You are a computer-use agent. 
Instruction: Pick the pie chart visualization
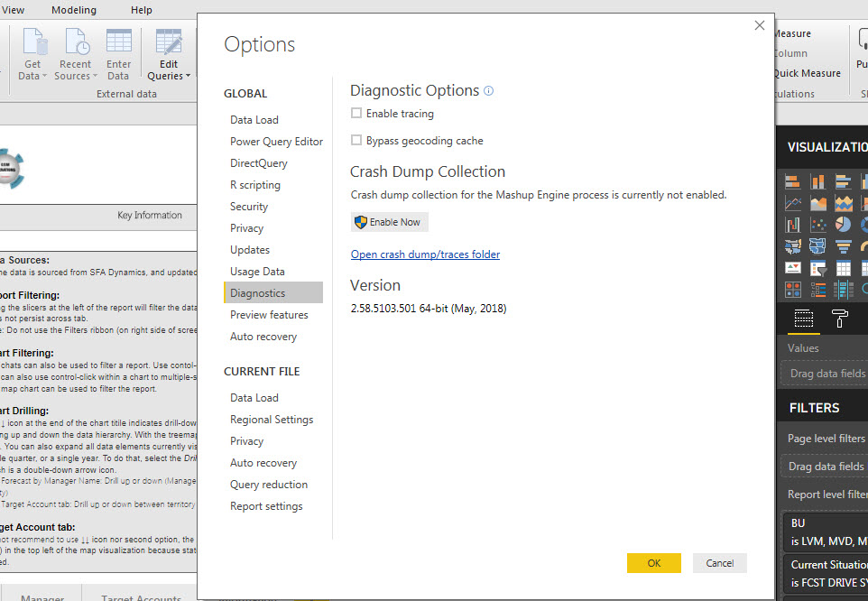[843, 225]
